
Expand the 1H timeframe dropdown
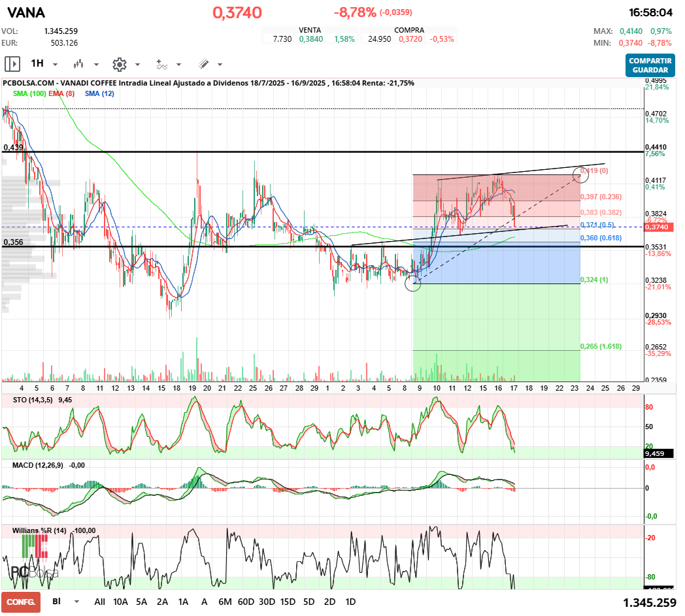55,65
